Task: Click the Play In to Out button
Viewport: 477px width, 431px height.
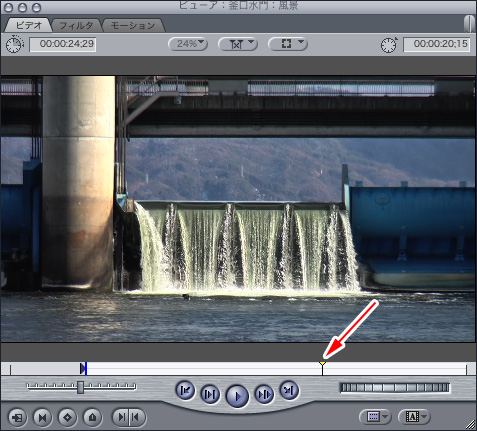Action: click(210, 395)
